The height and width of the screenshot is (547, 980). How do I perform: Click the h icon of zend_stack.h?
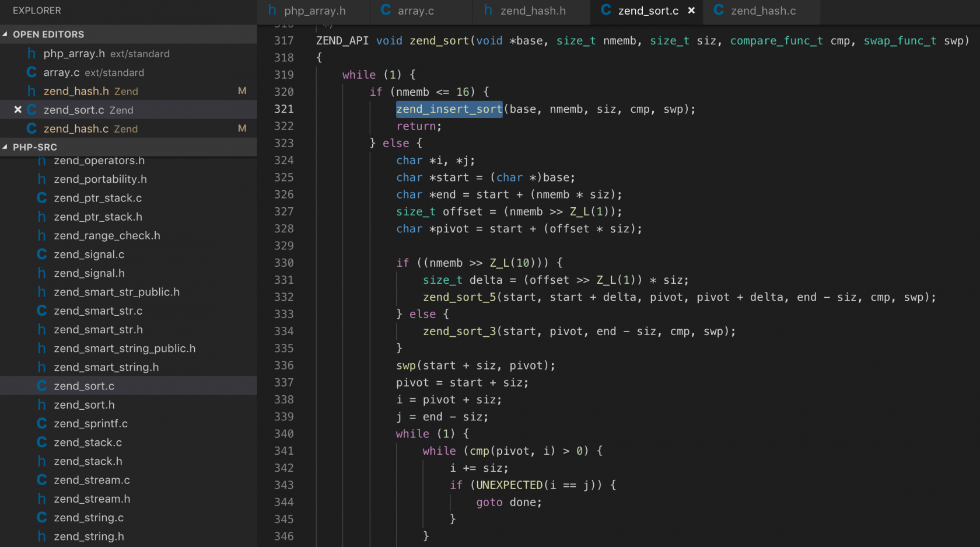tap(41, 461)
